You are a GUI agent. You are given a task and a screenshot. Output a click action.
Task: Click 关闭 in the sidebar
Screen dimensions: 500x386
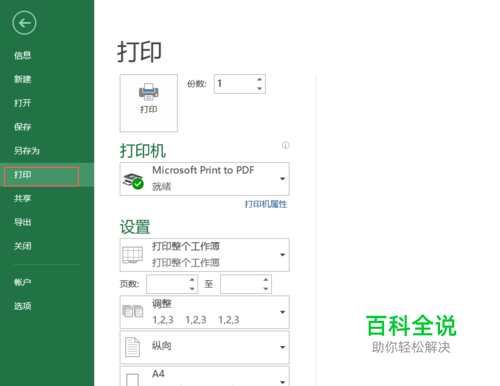pyautogui.click(x=22, y=246)
